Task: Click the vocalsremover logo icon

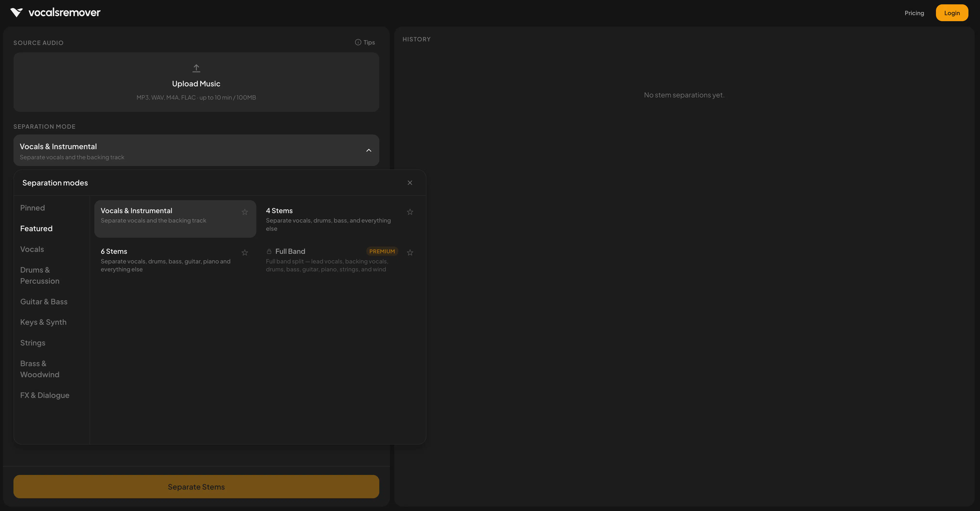Action: click(17, 13)
